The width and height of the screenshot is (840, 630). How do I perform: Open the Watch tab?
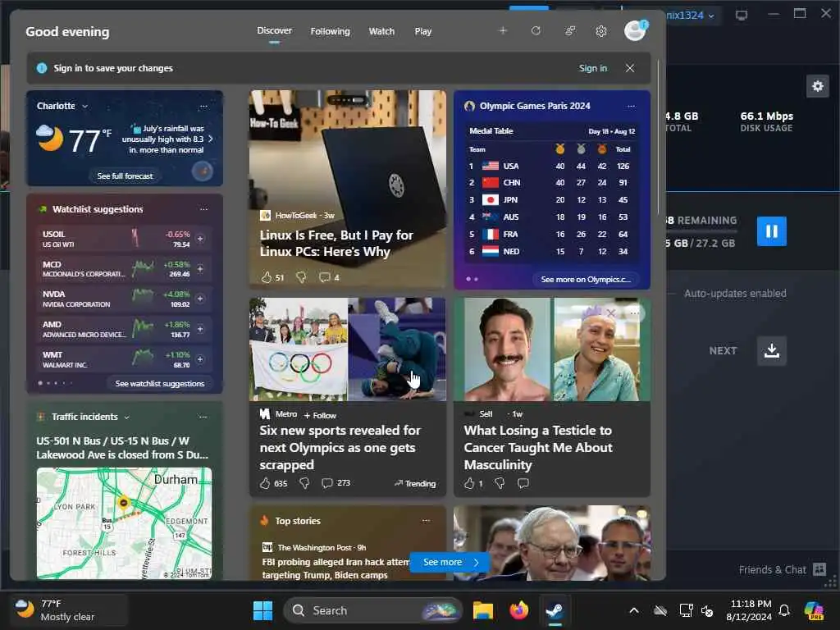pyautogui.click(x=381, y=31)
